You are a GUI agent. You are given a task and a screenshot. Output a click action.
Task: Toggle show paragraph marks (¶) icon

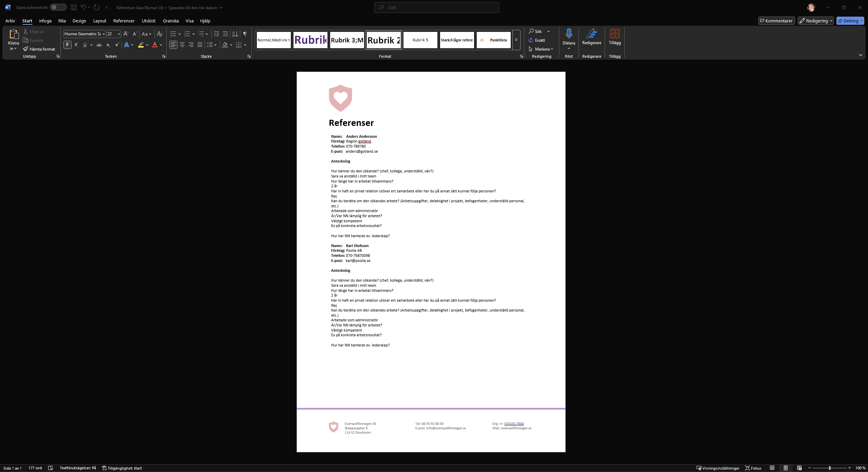[x=245, y=34]
